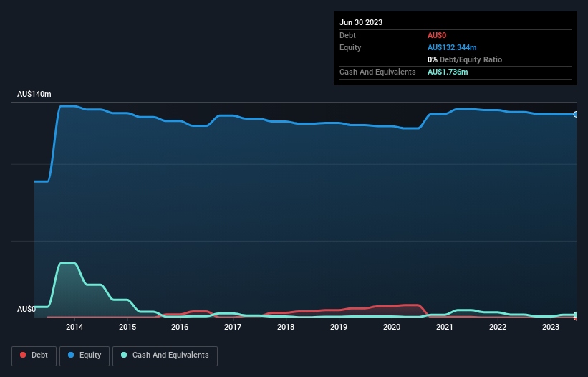Click the 2023 x-axis label
The image size is (588, 377).
point(551,327)
